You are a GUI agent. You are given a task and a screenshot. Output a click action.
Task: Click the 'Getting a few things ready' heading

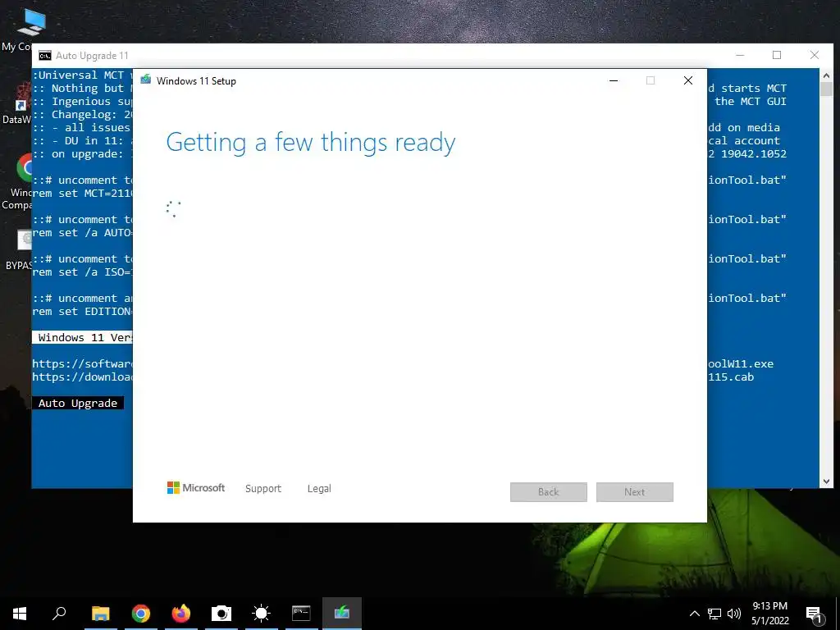pos(311,143)
